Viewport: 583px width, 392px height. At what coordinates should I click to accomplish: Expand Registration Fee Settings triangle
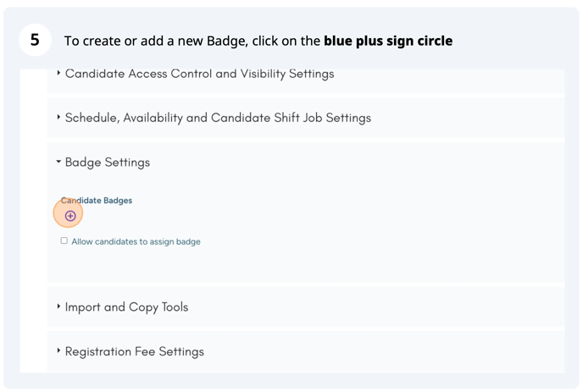(58, 351)
